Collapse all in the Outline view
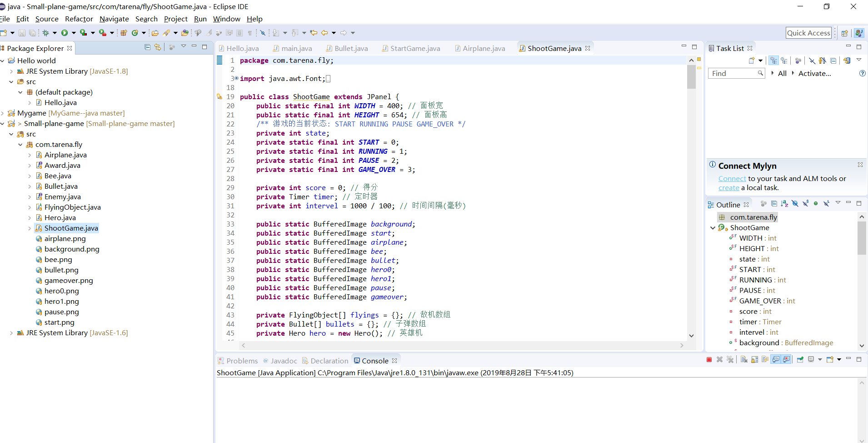 point(774,203)
